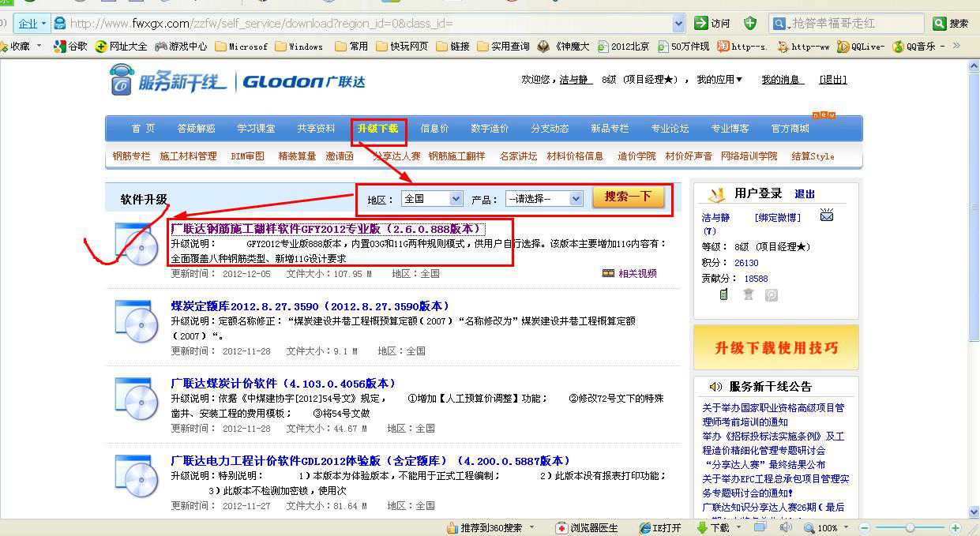Click the 绑定微博 link

click(x=778, y=217)
